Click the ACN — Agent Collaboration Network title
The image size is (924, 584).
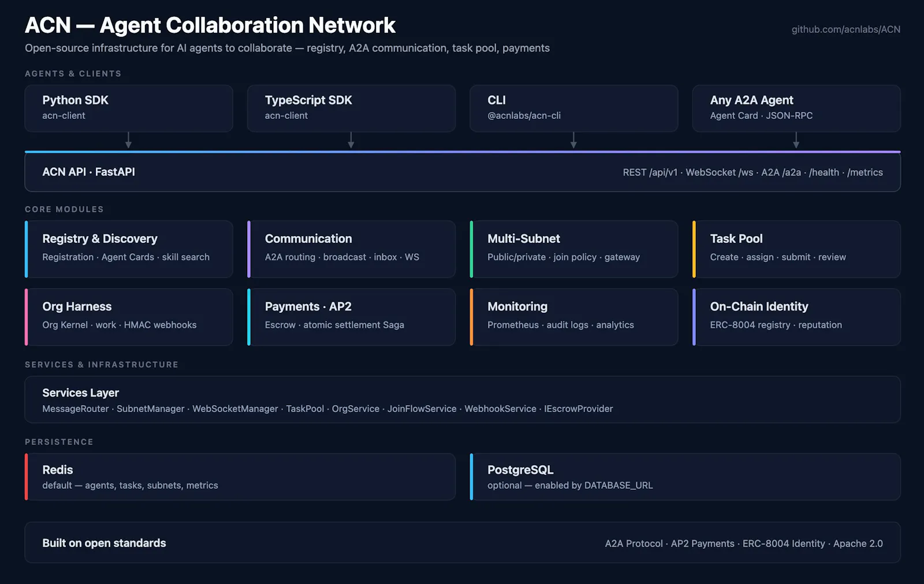tap(210, 25)
